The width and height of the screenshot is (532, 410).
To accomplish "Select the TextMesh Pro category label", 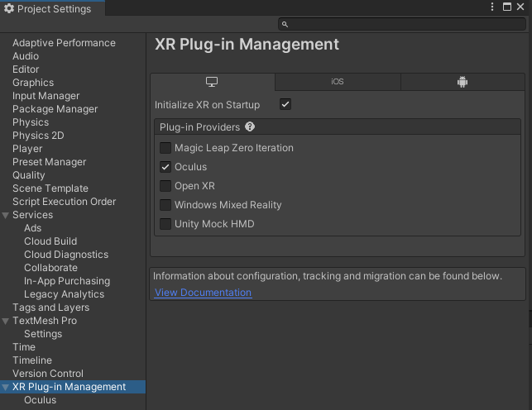I will click(x=45, y=320).
